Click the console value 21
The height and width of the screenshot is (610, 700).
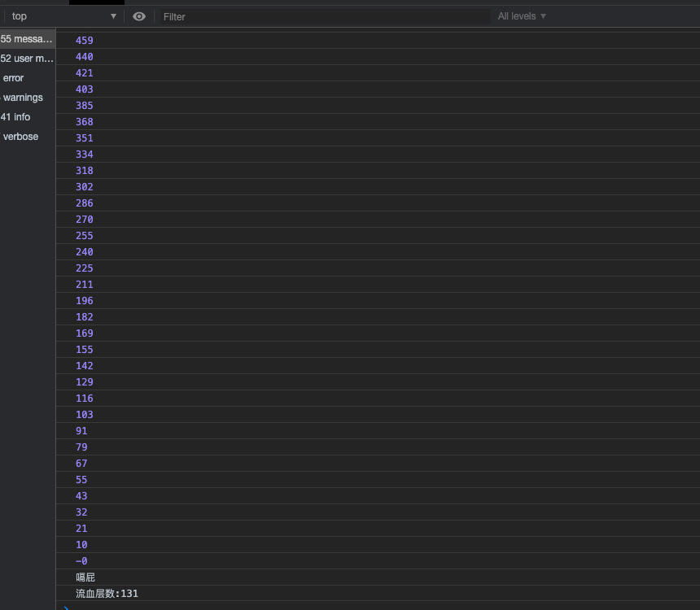tap(81, 529)
